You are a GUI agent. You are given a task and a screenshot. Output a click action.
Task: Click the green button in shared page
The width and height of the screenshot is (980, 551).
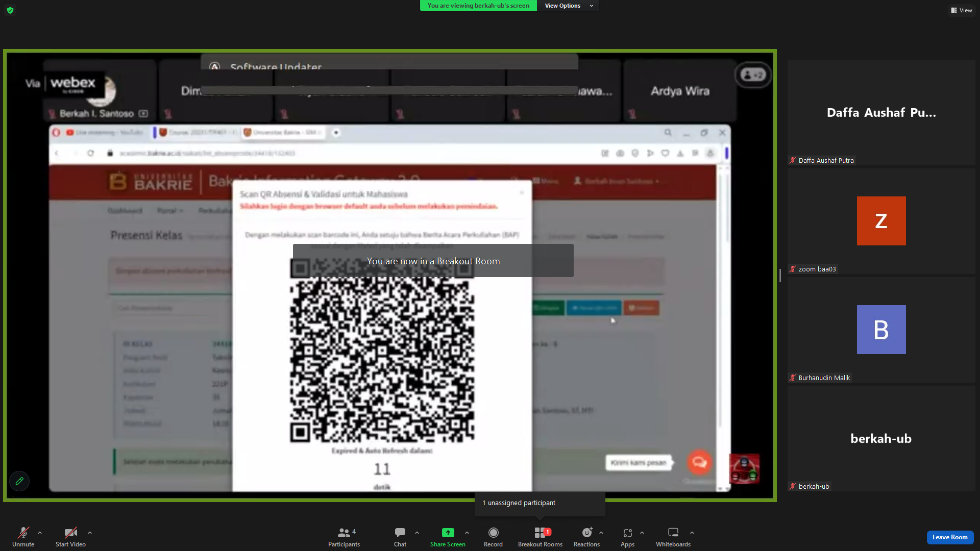point(547,308)
